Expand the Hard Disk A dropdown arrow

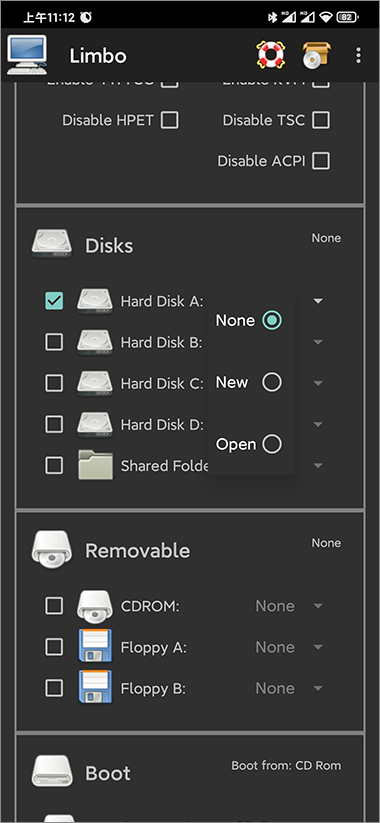click(x=318, y=301)
